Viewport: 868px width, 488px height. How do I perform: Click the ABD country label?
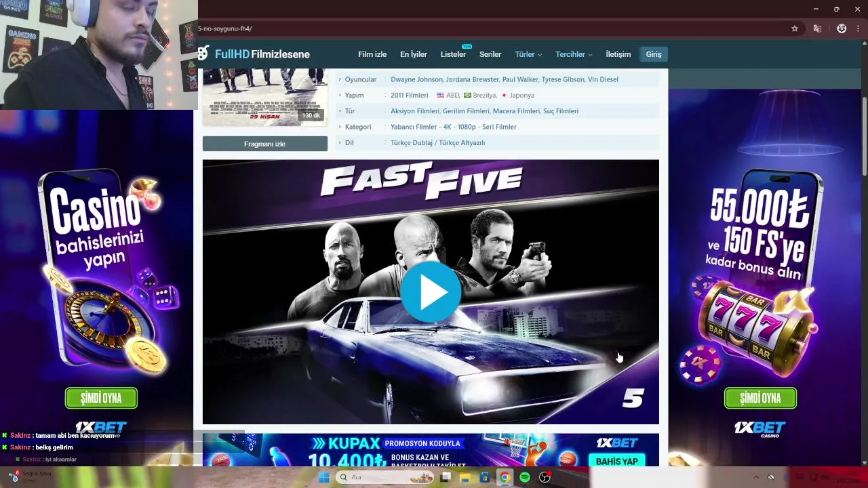click(452, 96)
